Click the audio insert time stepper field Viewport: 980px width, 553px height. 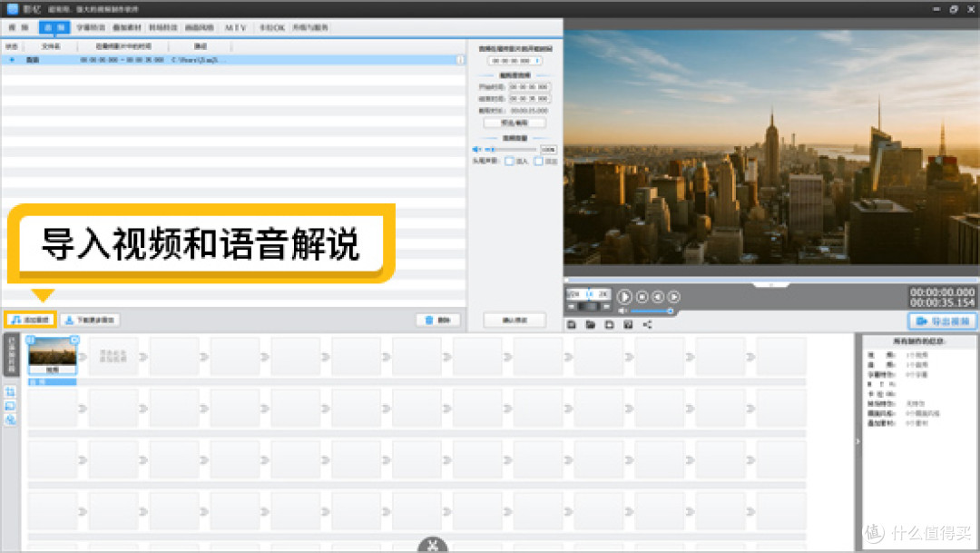[x=514, y=61]
